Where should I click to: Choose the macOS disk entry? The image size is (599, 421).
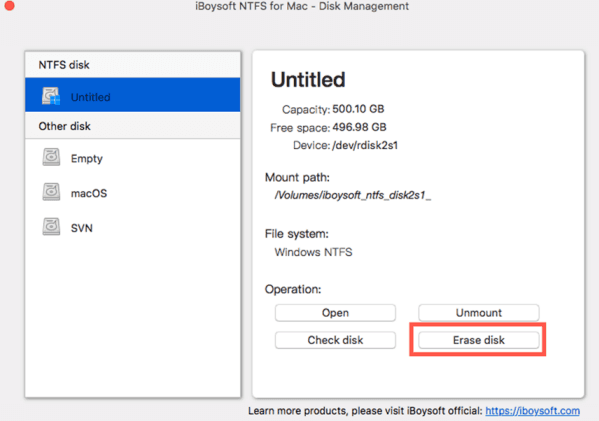point(133,193)
